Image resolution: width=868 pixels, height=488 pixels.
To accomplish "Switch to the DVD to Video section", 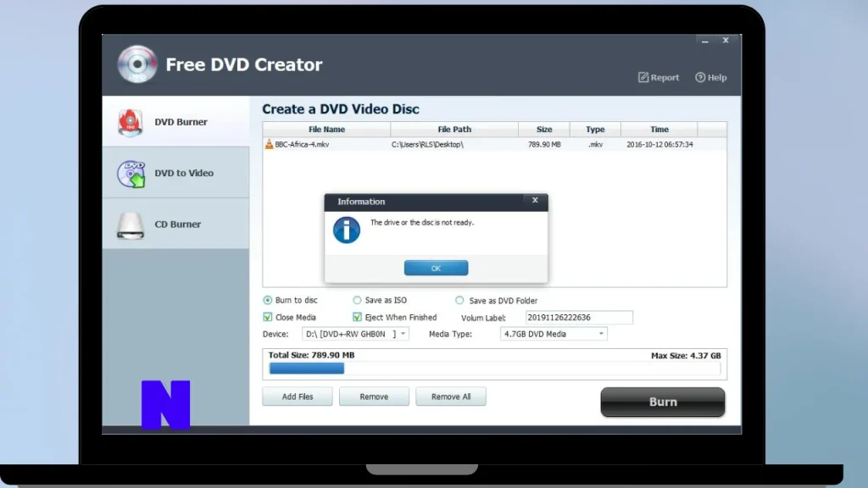I will pyautogui.click(x=176, y=173).
